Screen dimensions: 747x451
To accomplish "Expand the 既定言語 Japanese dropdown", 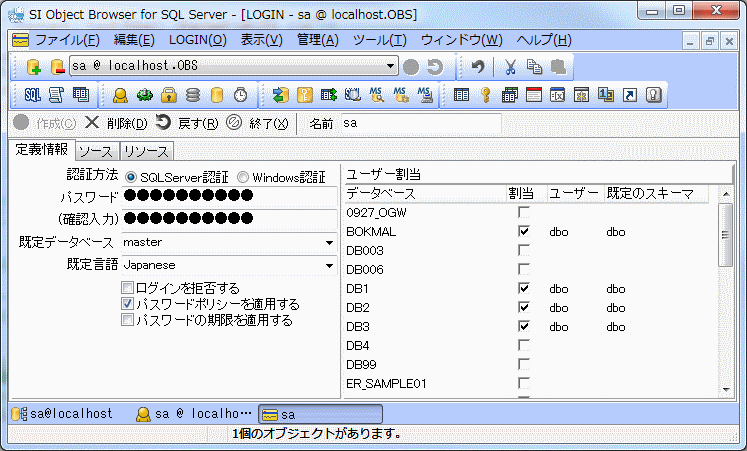I will 329,266.
